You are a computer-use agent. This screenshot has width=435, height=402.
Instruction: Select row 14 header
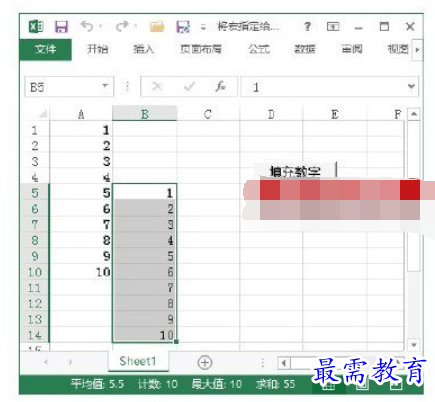point(35,335)
